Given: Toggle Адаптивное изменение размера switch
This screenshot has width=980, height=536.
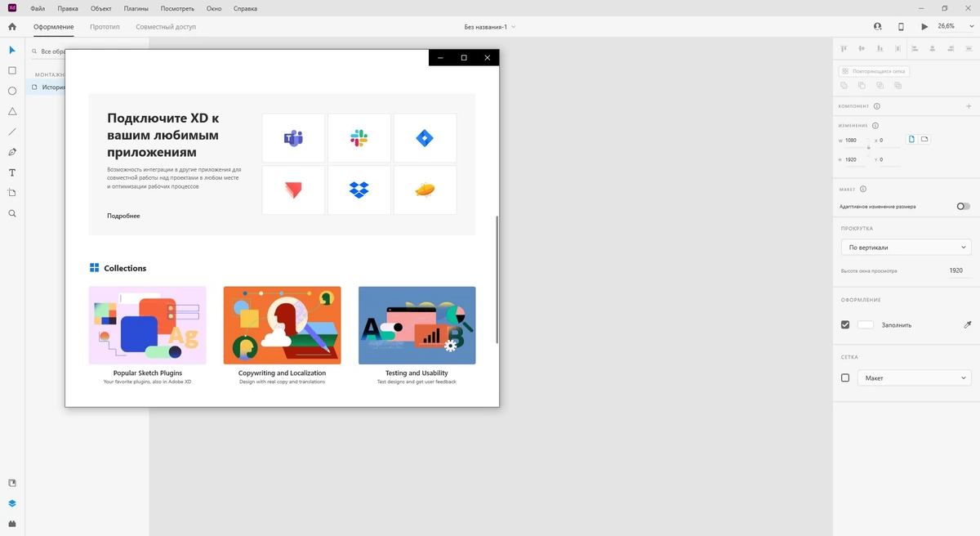Looking at the screenshot, I should click(964, 207).
